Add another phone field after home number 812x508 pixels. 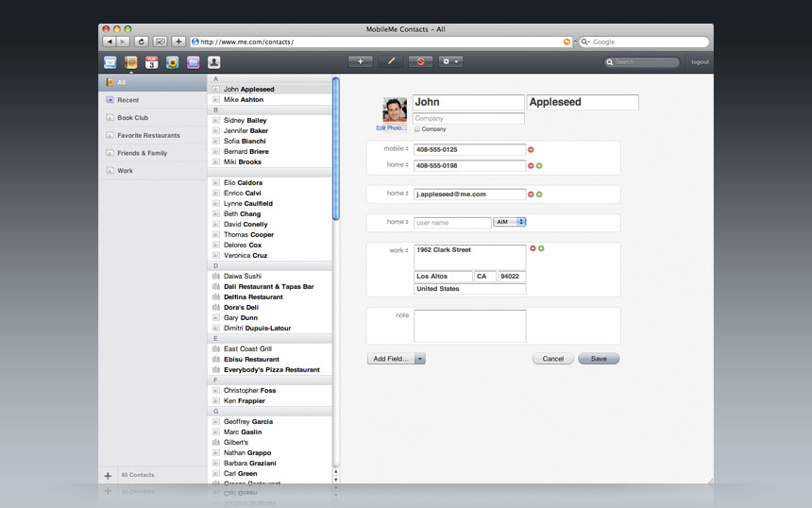[x=539, y=165]
